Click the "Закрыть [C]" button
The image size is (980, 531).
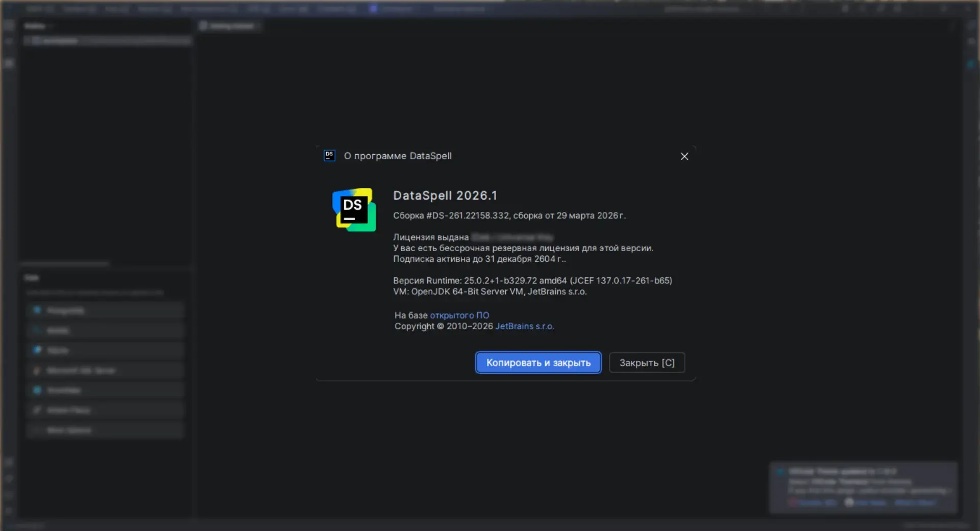pos(647,363)
